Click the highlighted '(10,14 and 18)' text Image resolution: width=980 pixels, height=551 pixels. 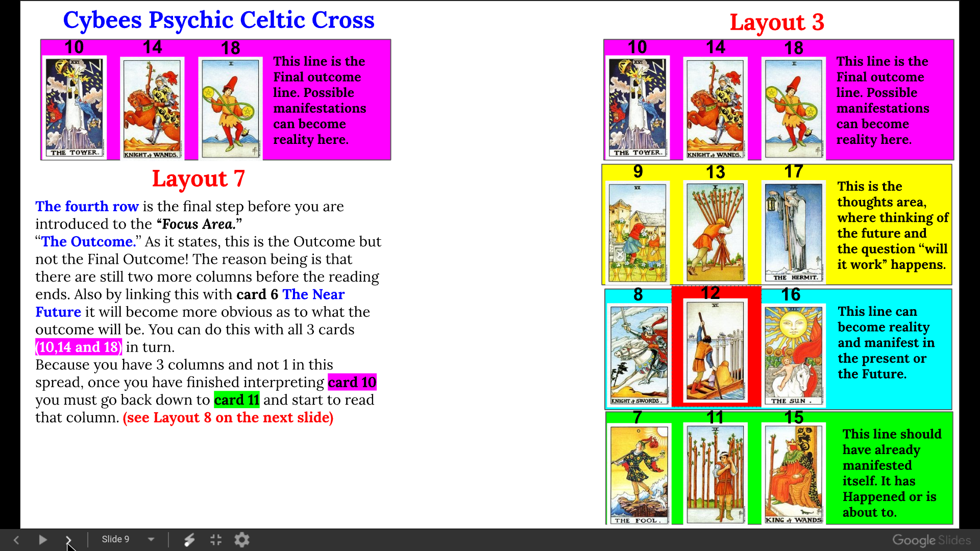click(x=79, y=347)
